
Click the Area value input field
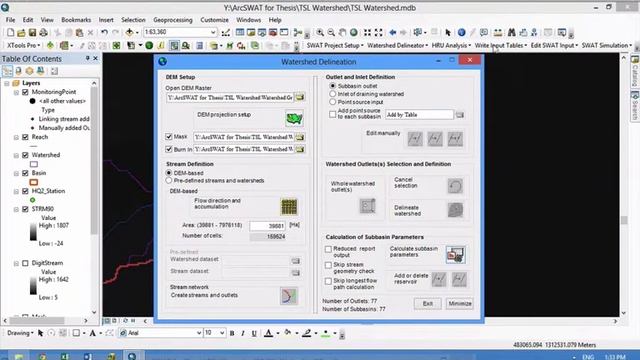(x=267, y=226)
